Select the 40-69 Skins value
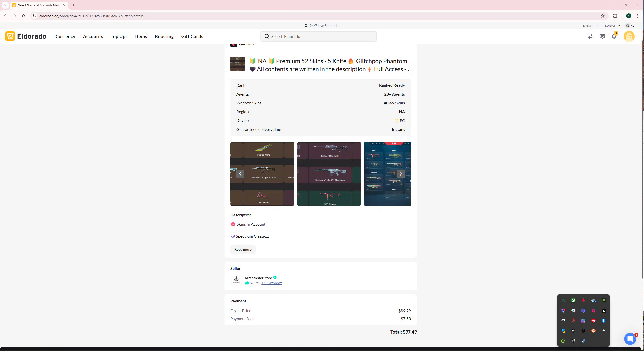The width and height of the screenshot is (644, 351). [x=394, y=103]
